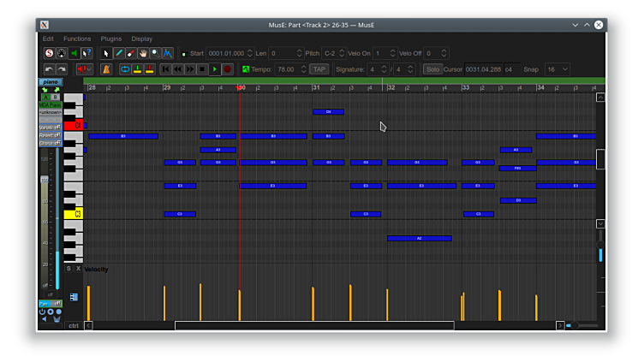Click the metronome icon
The image size is (644, 362).
(106, 69)
